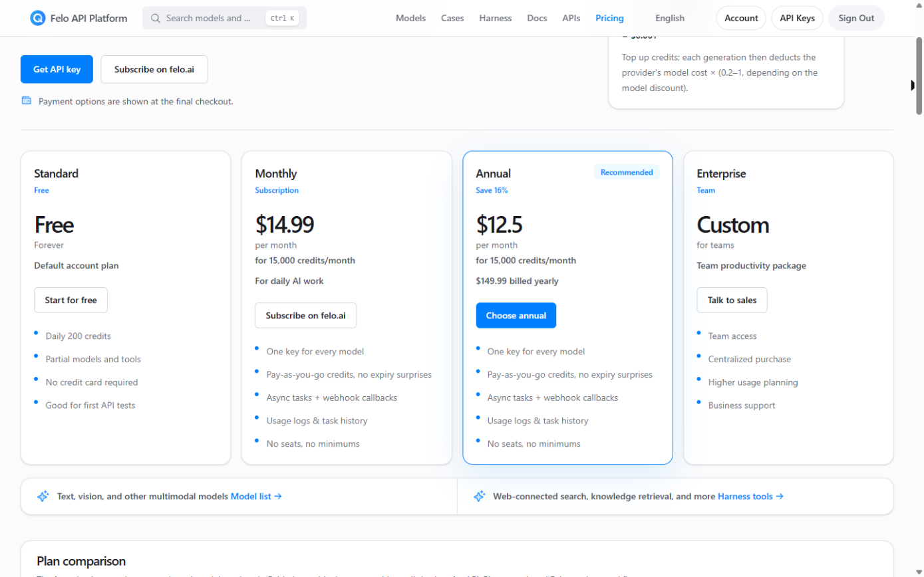Screen dimensions: 924x577
Task: Sign out of the platform
Action: tap(856, 18)
